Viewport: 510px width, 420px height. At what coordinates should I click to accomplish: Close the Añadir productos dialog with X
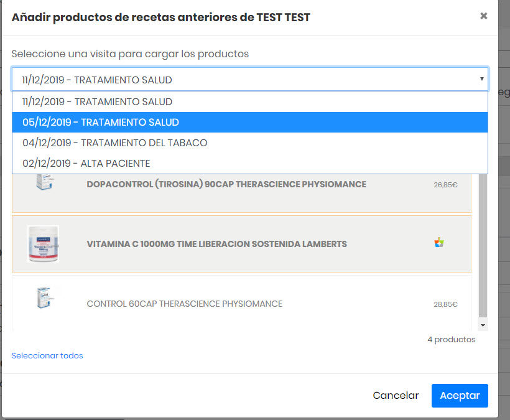click(x=483, y=16)
